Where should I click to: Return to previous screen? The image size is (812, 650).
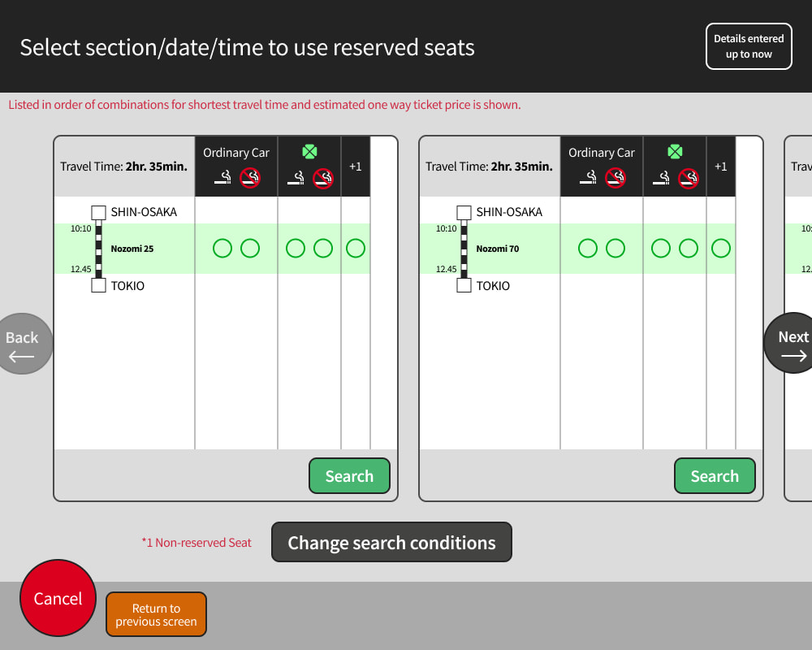click(x=156, y=614)
